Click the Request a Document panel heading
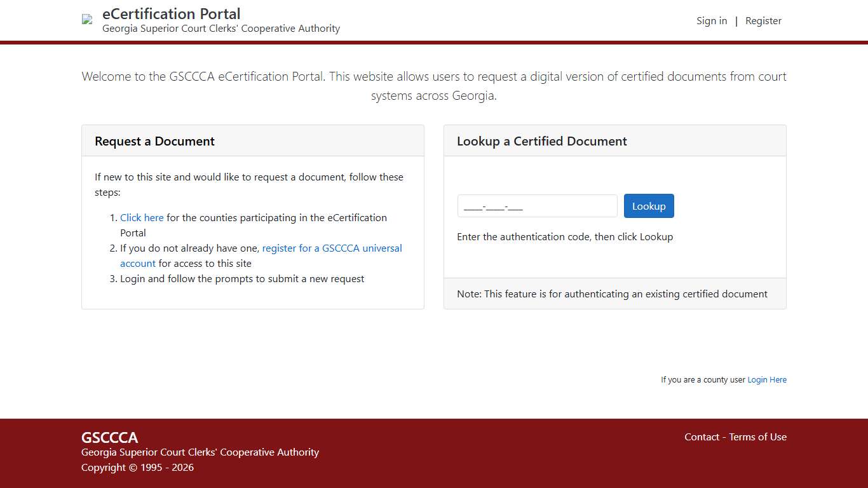Viewport: 868px width, 488px height. [x=154, y=141]
